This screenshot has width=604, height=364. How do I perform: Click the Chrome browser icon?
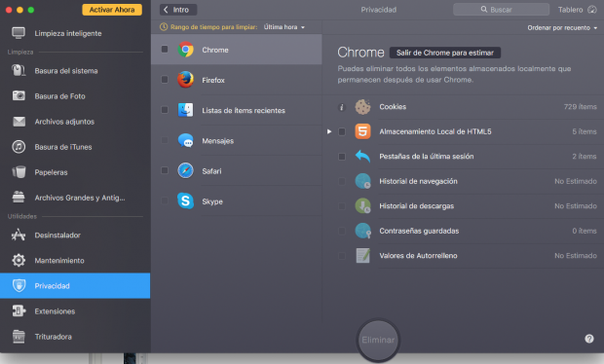pyautogui.click(x=185, y=49)
